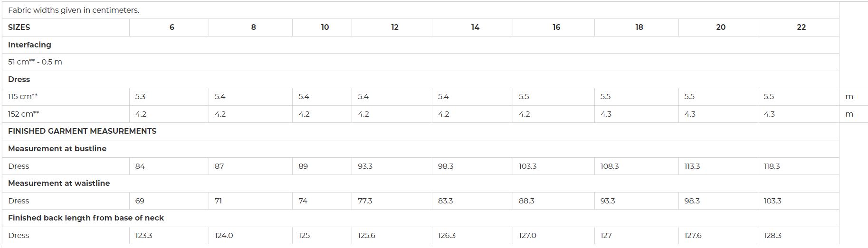Click the Measurement at bustline heading
This screenshot has height=248, width=868.
coord(57,149)
